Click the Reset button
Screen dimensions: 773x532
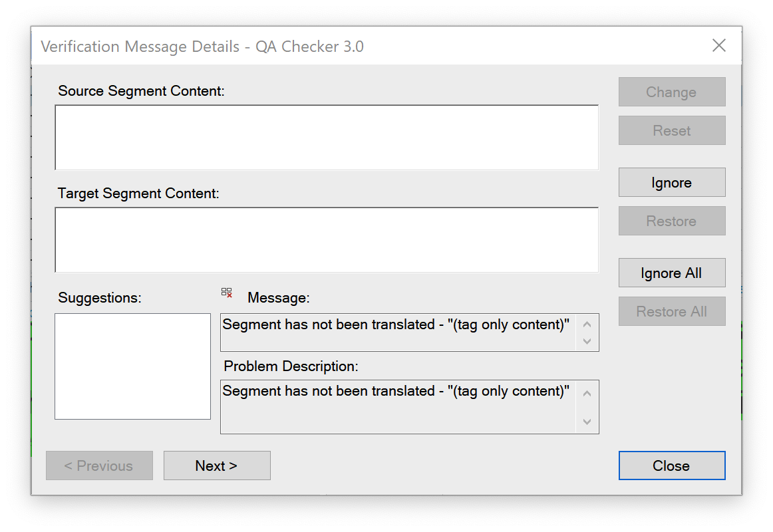[x=671, y=130]
